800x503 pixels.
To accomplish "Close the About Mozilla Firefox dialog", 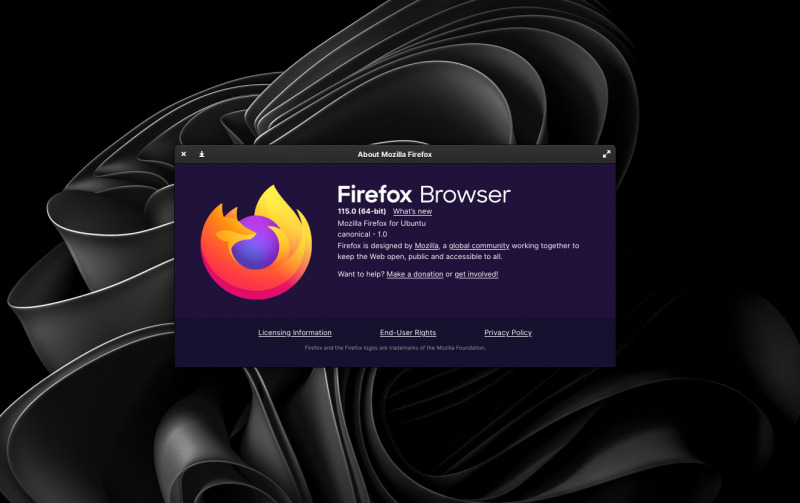I will [x=184, y=154].
